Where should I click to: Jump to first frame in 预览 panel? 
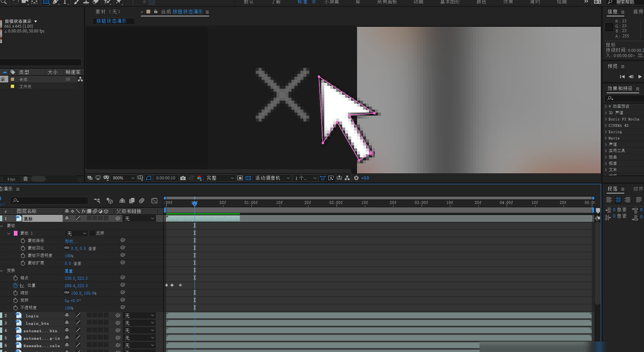coord(622,77)
